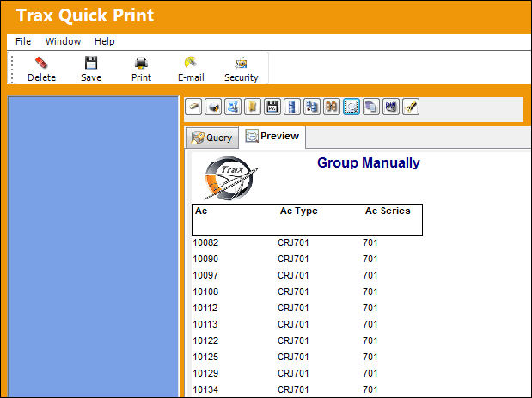The image size is (532, 398).
Task: Select aircraft row 10125
Action: [285, 357]
